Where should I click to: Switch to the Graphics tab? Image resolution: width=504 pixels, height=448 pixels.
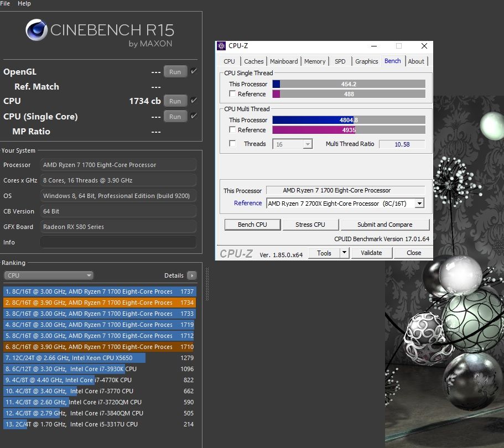366,61
